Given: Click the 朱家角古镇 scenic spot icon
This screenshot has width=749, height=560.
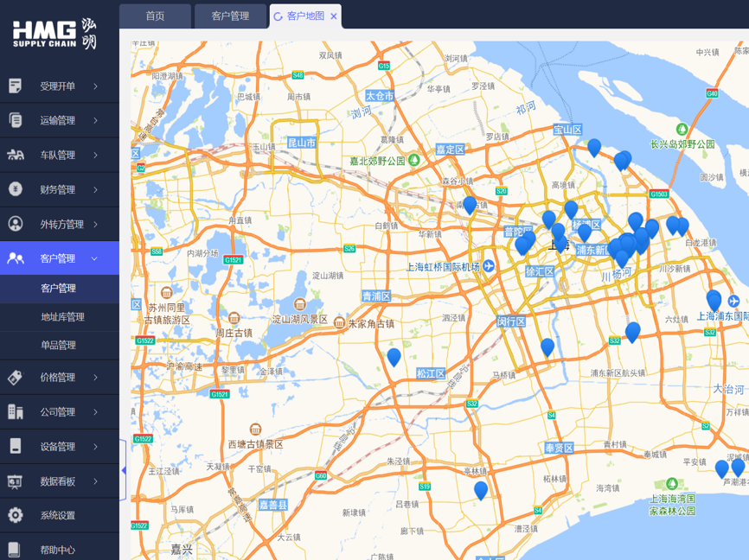Looking at the screenshot, I should pos(339,322).
